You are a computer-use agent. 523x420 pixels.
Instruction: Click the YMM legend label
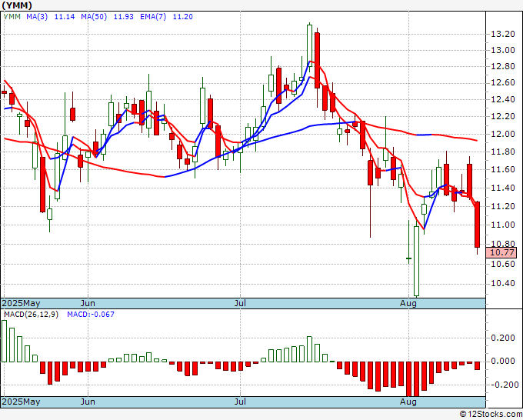(x=12, y=17)
